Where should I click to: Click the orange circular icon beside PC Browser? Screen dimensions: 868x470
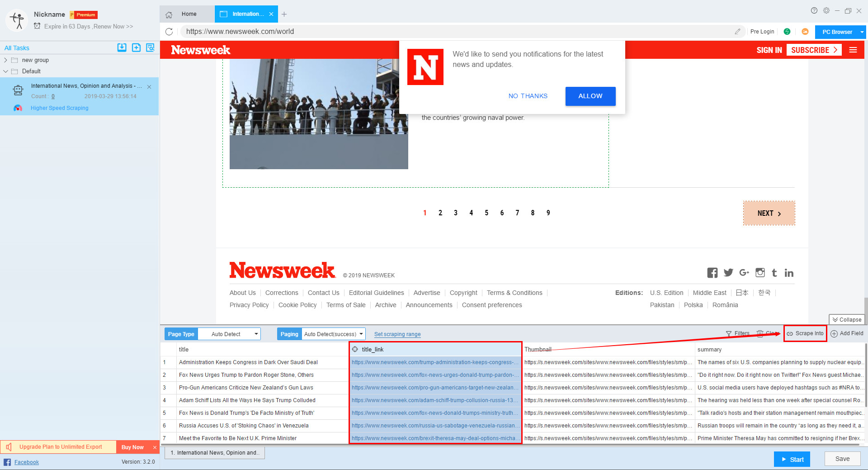pos(805,32)
